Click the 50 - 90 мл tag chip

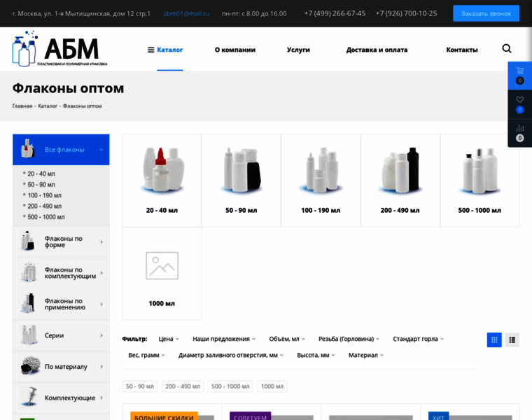pos(140,386)
